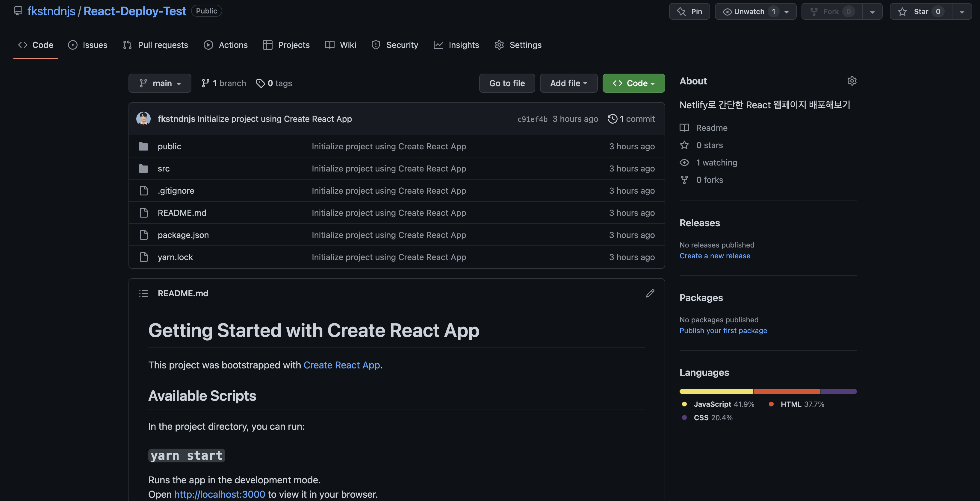Click the README edit pencil icon
This screenshot has height=501, width=980.
pos(650,293)
